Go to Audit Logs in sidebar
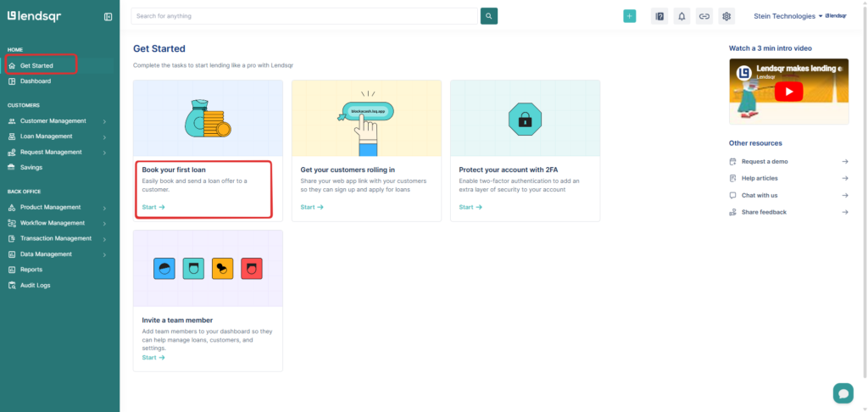868x412 pixels. click(36, 285)
